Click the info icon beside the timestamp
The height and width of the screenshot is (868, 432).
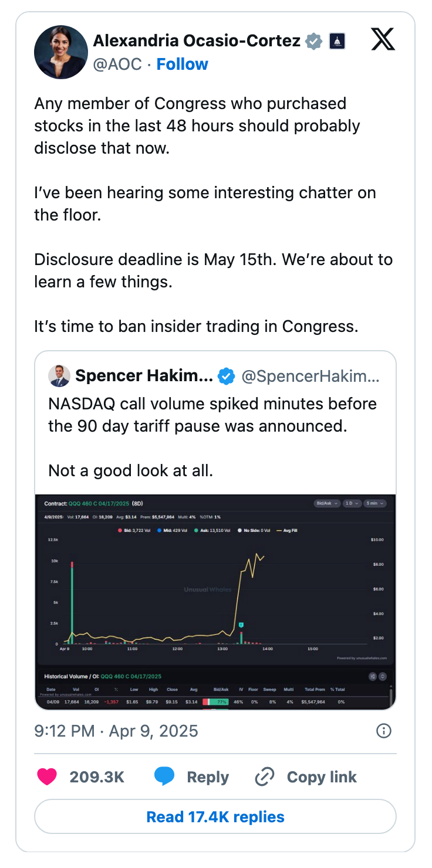point(384,731)
